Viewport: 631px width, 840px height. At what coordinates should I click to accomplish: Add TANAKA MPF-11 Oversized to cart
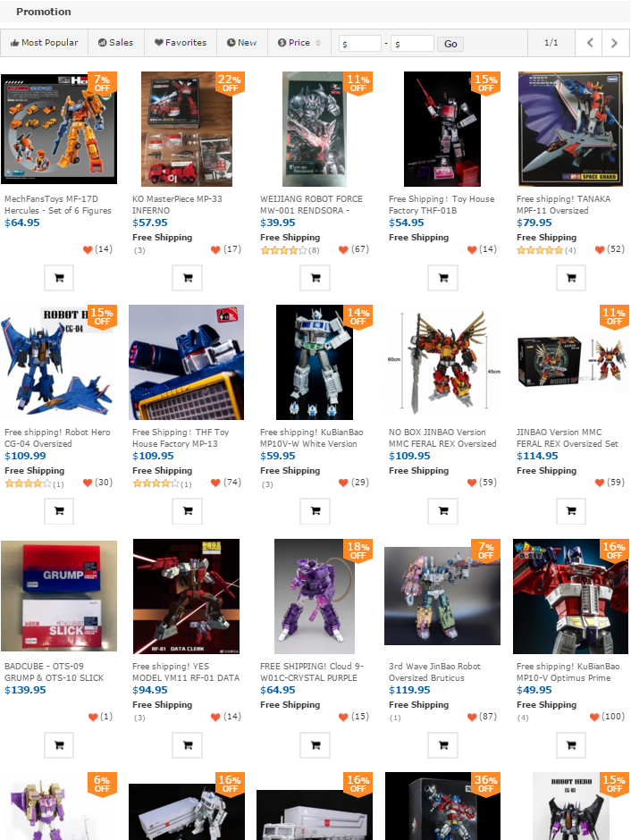click(x=571, y=278)
